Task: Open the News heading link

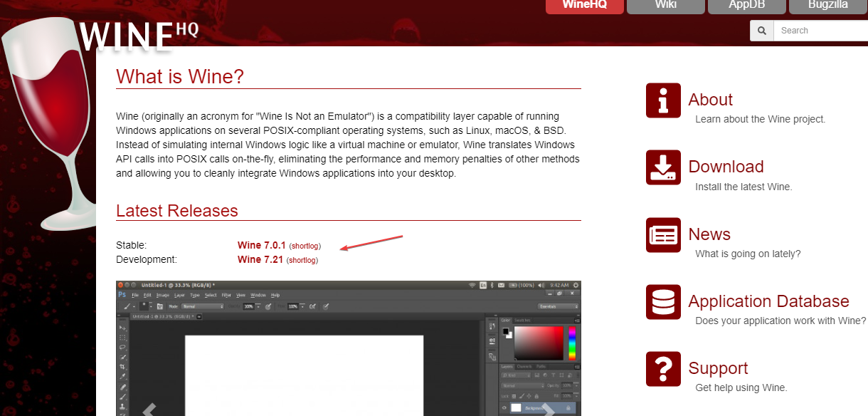Action: click(x=709, y=234)
